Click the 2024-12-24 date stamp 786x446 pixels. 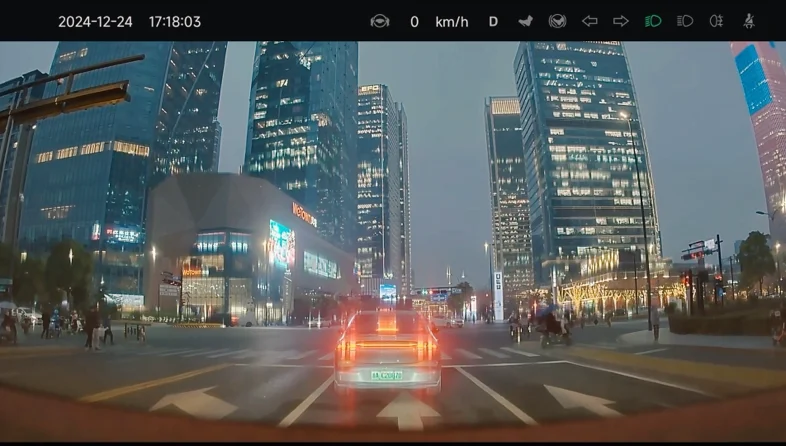click(x=95, y=21)
